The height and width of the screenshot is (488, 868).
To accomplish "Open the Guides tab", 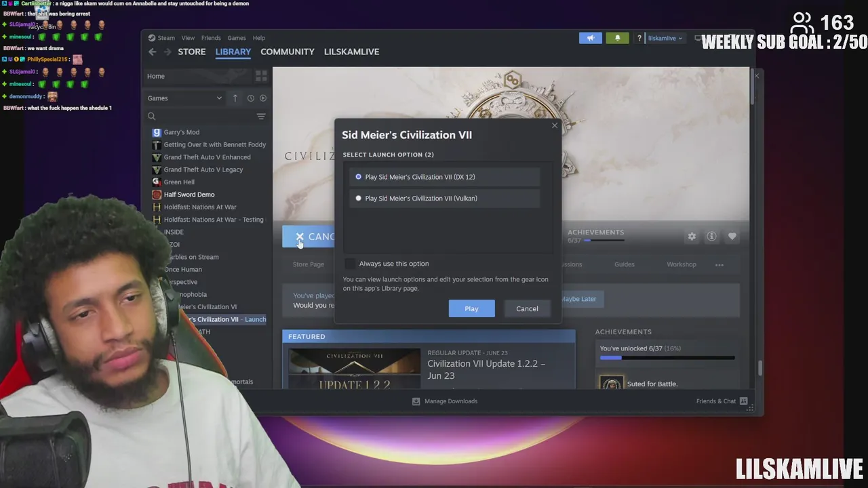I will click(x=625, y=264).
